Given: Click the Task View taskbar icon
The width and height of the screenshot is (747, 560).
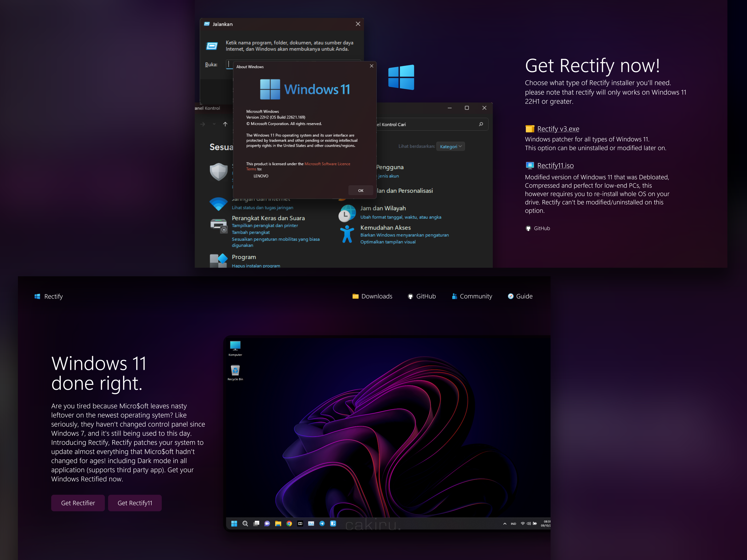Looking at the screenshot, I should tap(256, 524).
